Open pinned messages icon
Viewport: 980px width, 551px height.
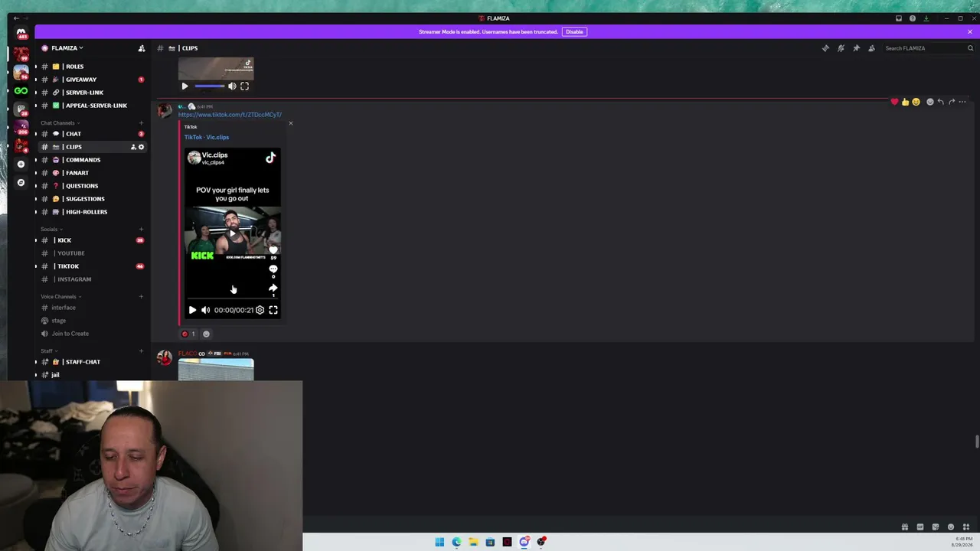[x=856, y=48]
